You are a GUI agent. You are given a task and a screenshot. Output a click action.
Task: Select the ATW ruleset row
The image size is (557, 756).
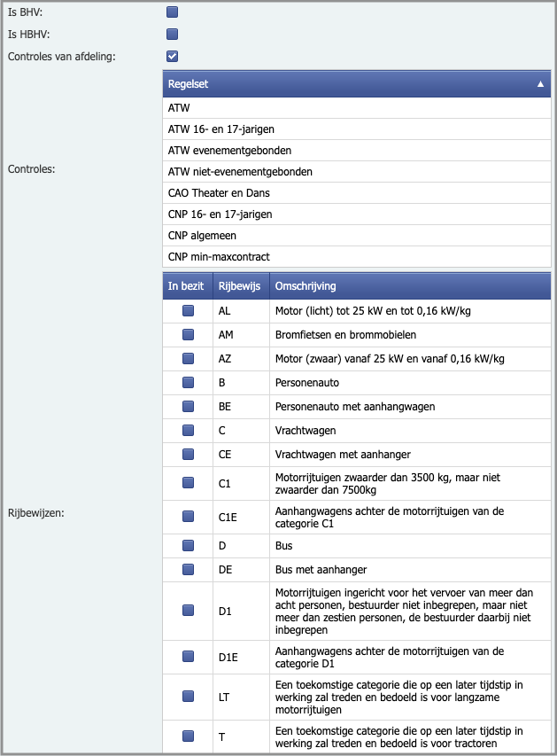click(354, 107)
